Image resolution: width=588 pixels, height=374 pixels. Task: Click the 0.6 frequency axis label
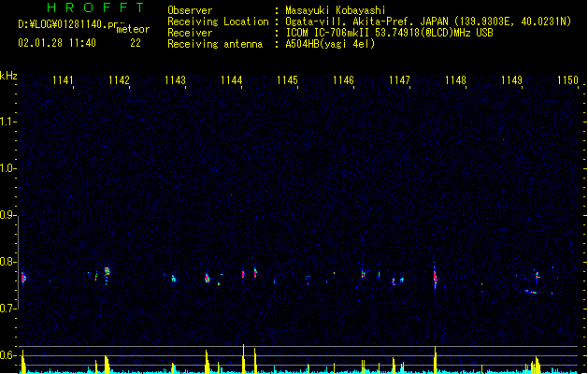click(7, 355)
